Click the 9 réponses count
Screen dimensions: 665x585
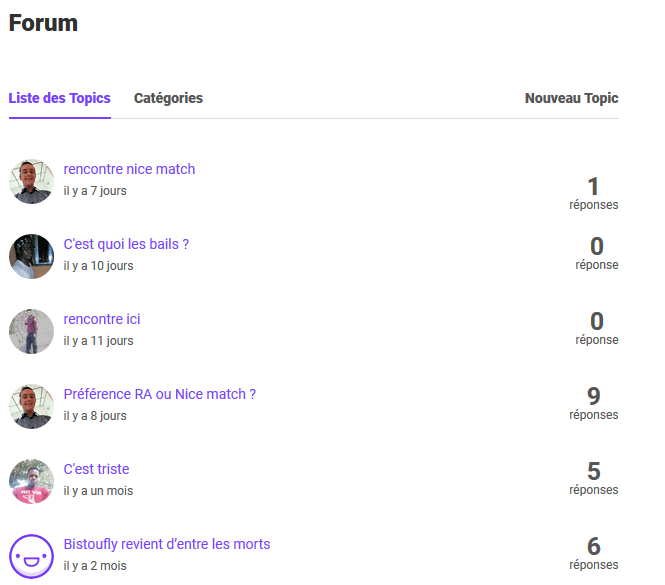click(593, 403)
